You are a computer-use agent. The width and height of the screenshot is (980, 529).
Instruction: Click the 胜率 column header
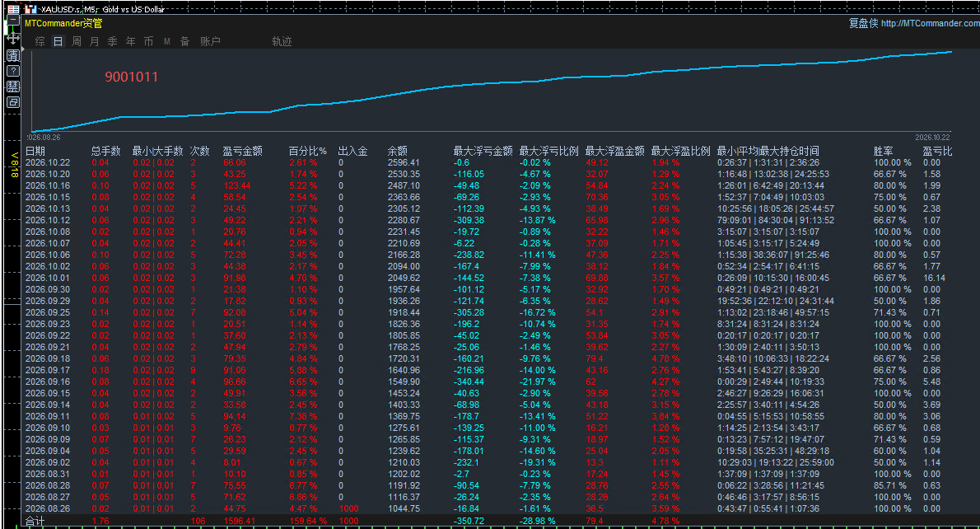pyautogui.click(x=883, y=151)
